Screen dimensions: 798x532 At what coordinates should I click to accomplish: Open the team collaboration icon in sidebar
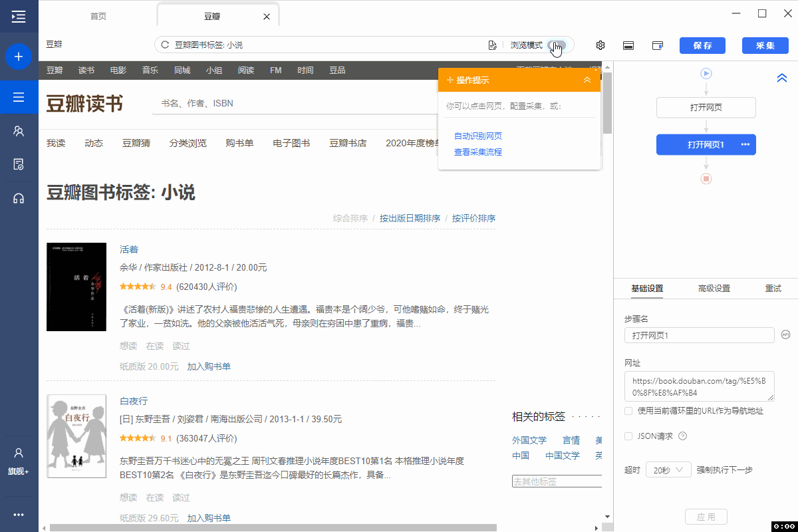coord(19,131)
